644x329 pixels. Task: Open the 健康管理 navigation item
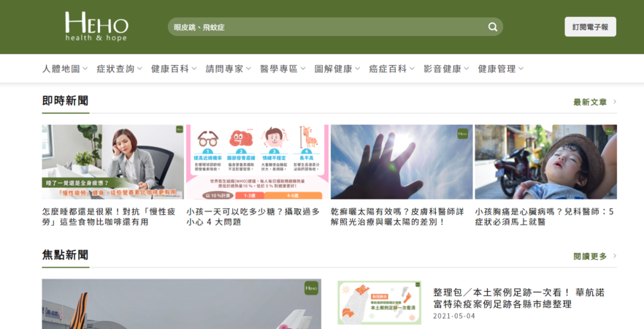(x=500, y=69)
